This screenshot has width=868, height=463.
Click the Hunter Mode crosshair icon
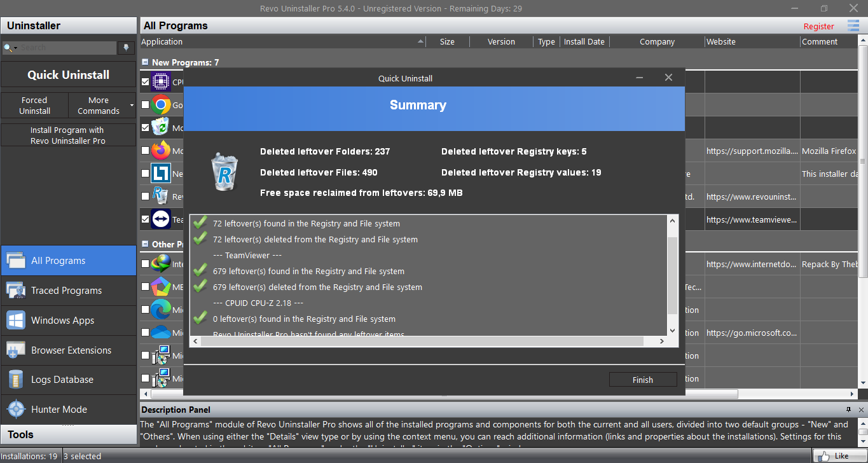coord(16,409)
